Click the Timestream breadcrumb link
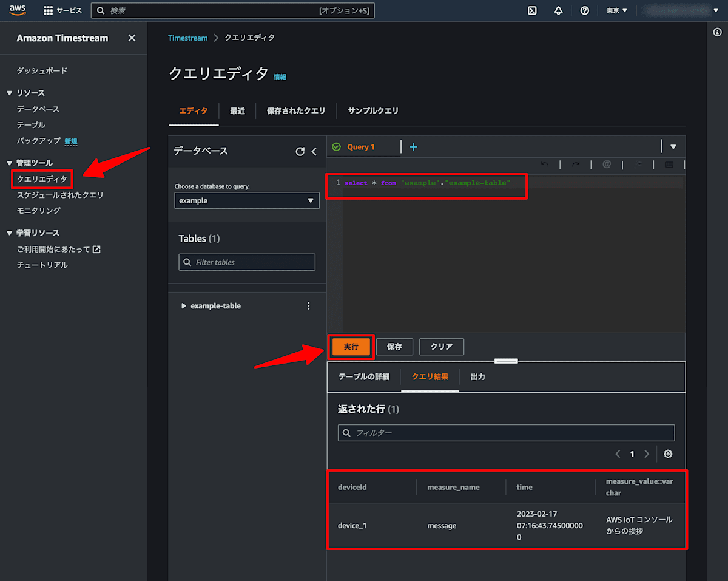Screen dimensions: 728x581 pos(187,38)
